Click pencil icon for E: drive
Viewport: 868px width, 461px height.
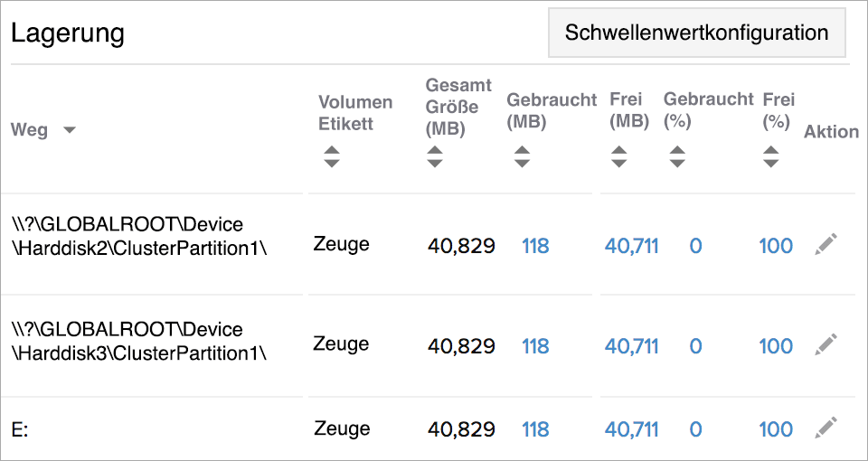[x=826, y=428]
